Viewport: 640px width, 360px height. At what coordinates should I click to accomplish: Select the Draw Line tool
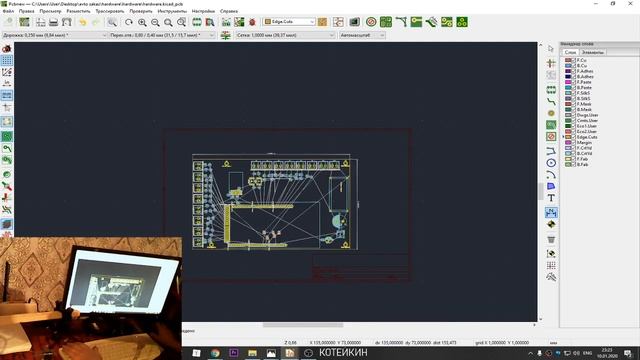551,151
